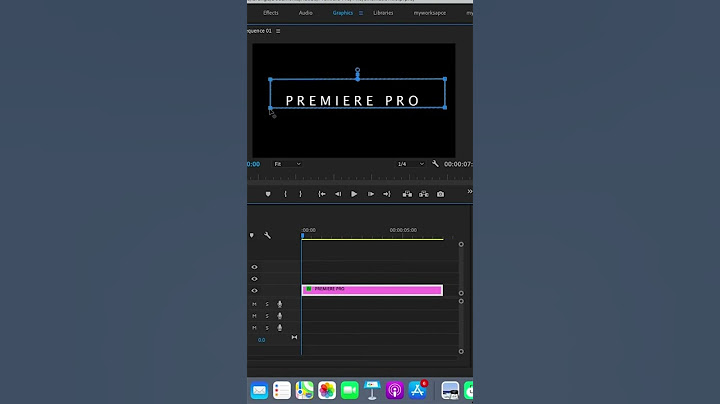Toggle eye output of the middle video track
Image resolution: width=720 pixels, height=404 pixels.
pos(254,279)
